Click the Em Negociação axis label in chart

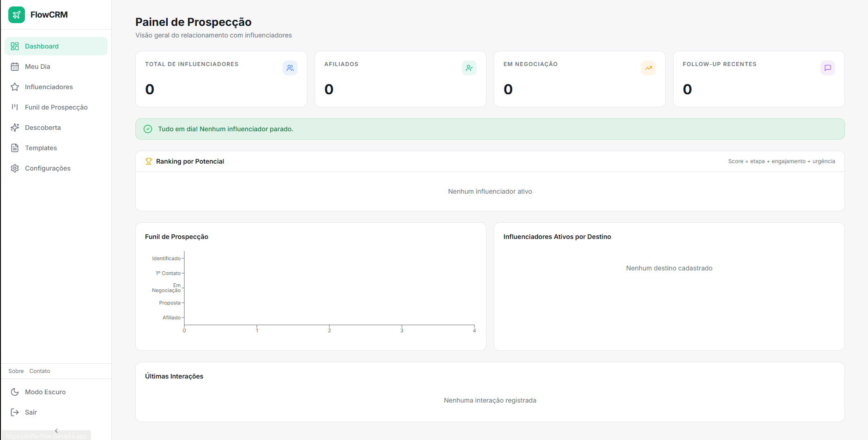coord(166,288)
